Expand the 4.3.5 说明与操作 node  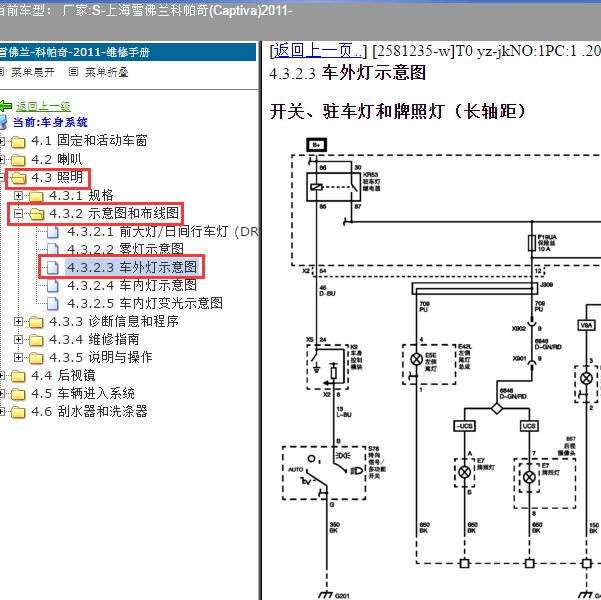click(x=18, y=357)
